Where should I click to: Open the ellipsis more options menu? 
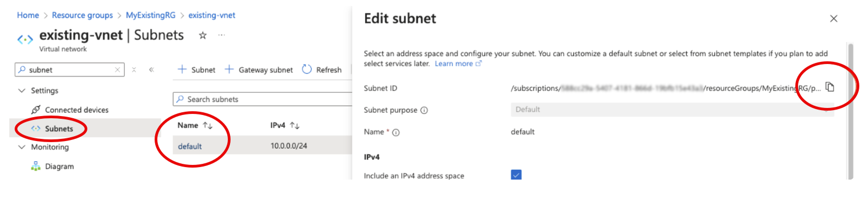221,35
